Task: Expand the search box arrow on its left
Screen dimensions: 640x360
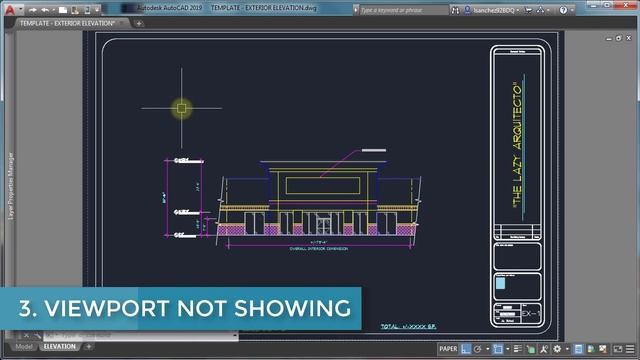Action: click(x=356, y=10)
